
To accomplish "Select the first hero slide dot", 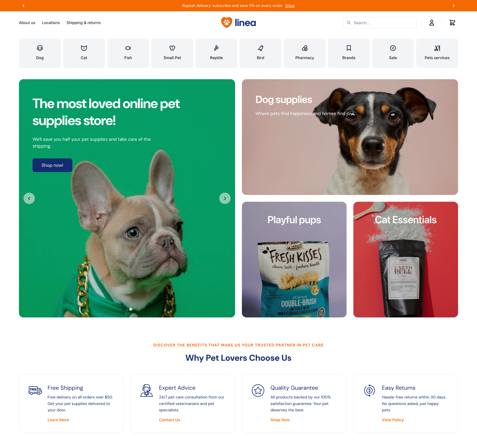I will tap(123, 309).
